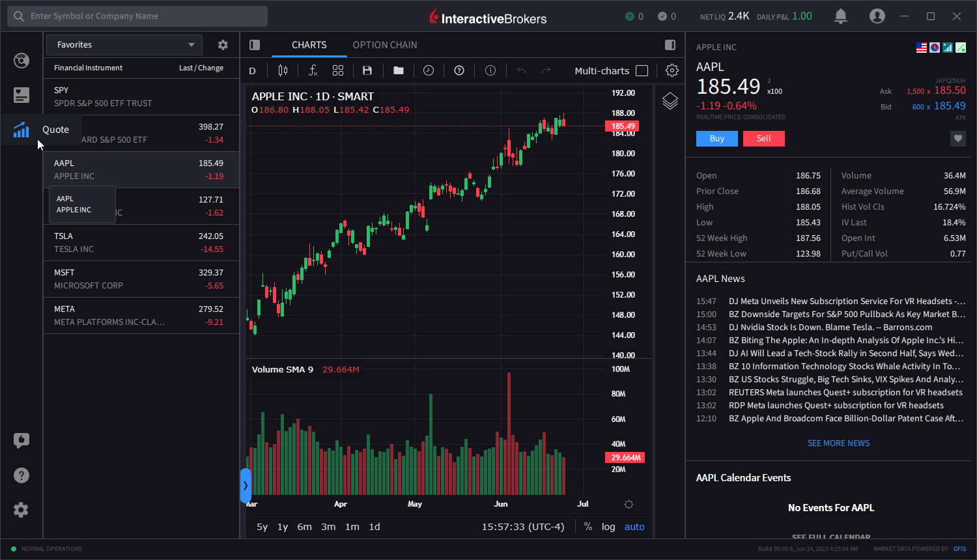Select TSLA row in watchlist
This screenshot has width=977, height=560.
(x=141, y=242)
